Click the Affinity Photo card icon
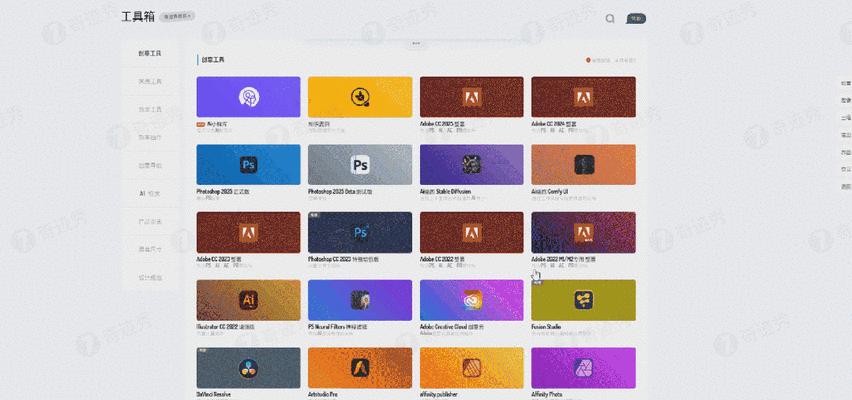The image size is (852, 400). pyautogui.click(x=584, y=368)
